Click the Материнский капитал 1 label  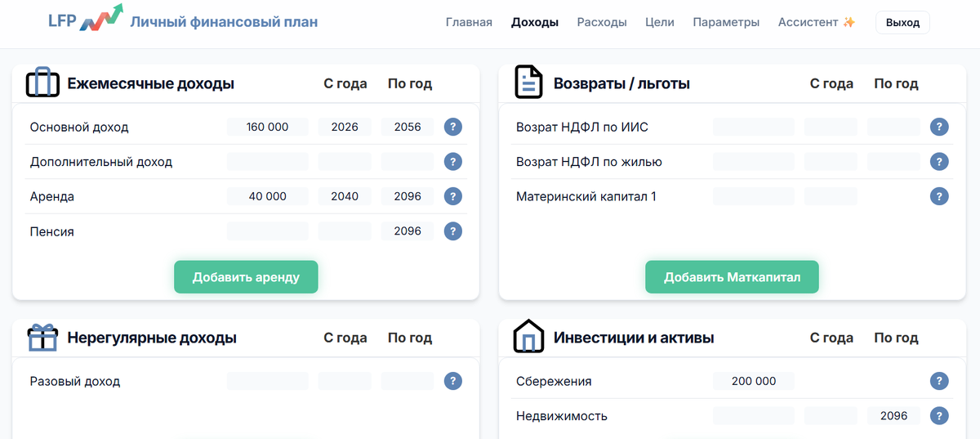coord(586,196)
